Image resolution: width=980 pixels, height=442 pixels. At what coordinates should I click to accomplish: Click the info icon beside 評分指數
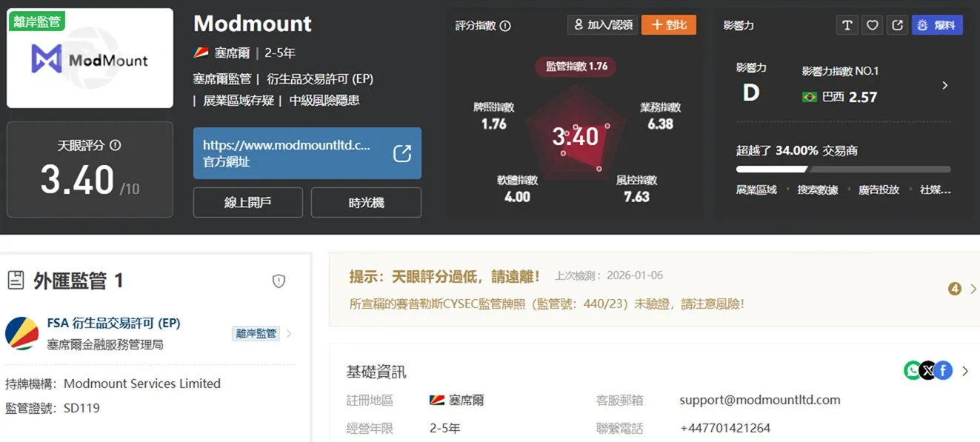coord(505,26)
